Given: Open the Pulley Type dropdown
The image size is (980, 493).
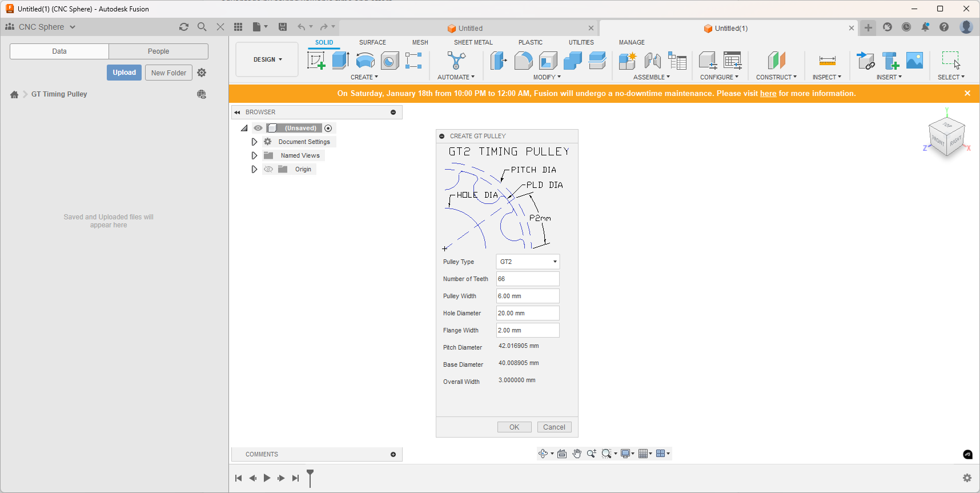Looking at the screenshot, I should 528,262.
